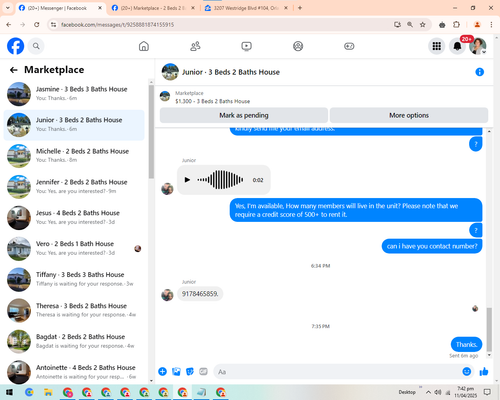Open the Groups icon in top navigation
The image size is (500, 400).
click(298, 46)
